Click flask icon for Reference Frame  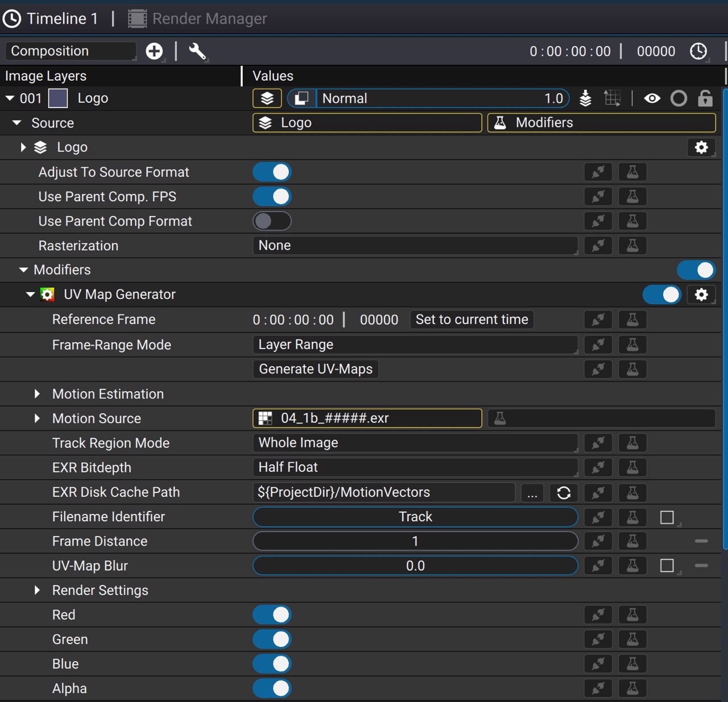pos(632,319)
